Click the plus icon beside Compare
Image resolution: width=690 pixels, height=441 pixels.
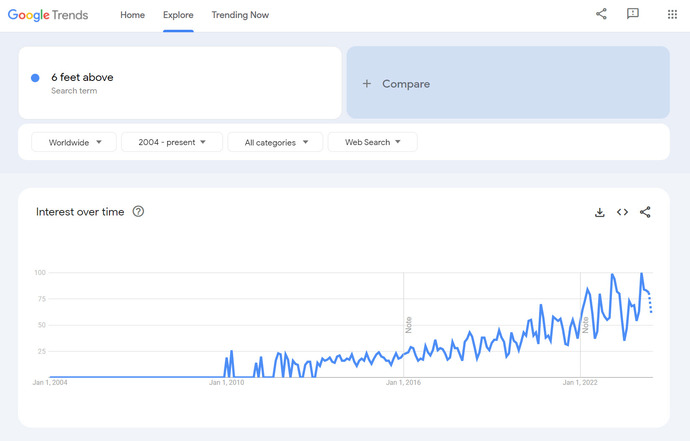click(x=367, y=84)
